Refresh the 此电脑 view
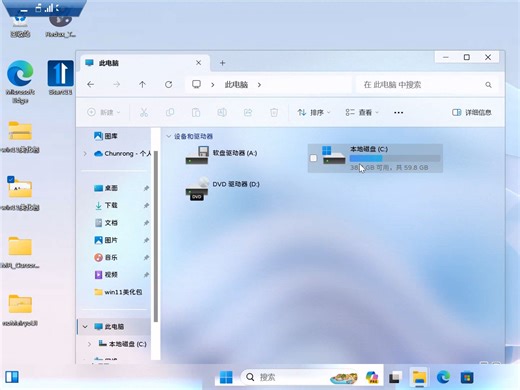 (169, 85)
